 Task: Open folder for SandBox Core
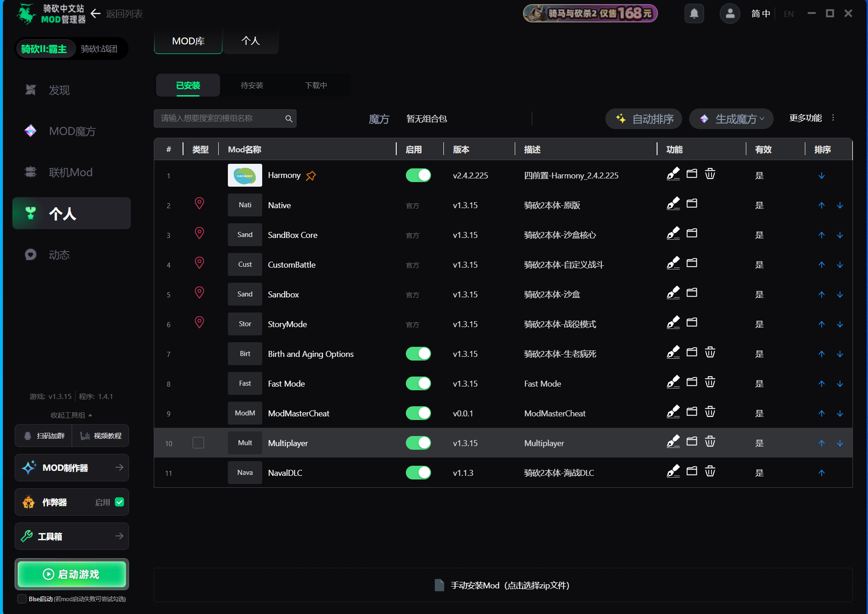tap(692, 233)
